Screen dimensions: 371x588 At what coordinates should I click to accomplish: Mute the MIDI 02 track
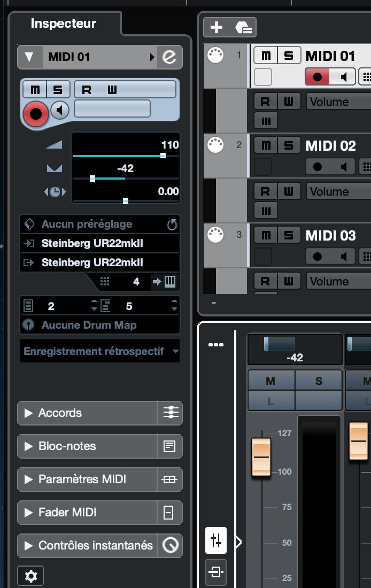click(266, 145)
